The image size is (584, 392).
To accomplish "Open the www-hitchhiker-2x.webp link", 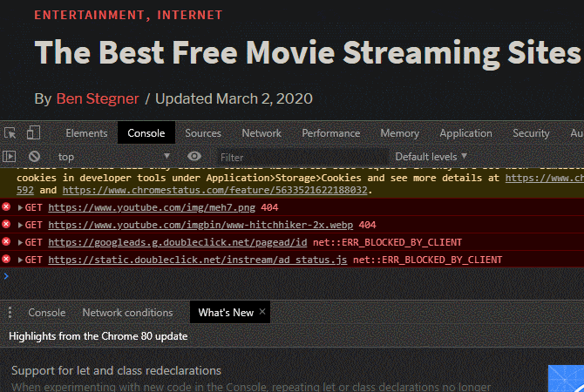I will coord(200,226).
